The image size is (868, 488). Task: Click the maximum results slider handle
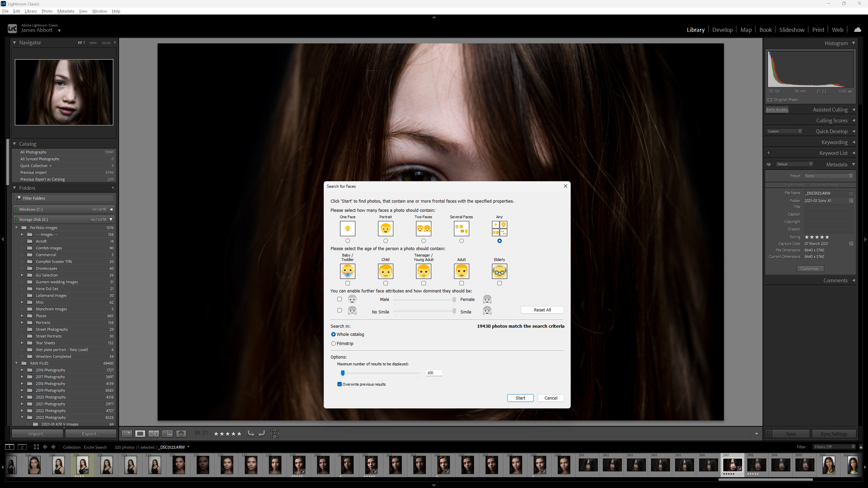[x=342, y=373]
